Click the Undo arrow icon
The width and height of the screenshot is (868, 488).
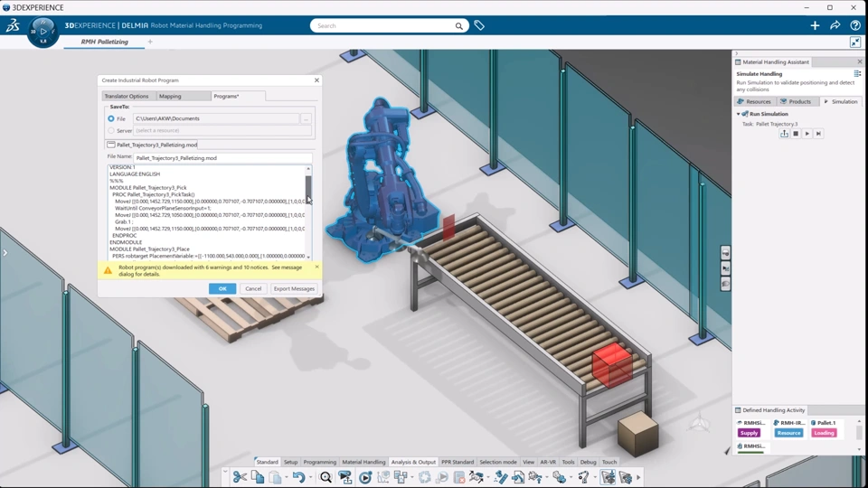click(298, 477)
